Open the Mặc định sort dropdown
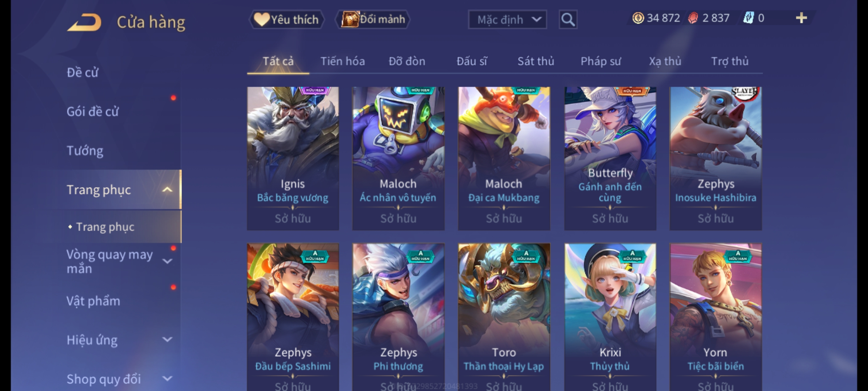The width and height of the screenshot is (868, 391). [507, 20]
